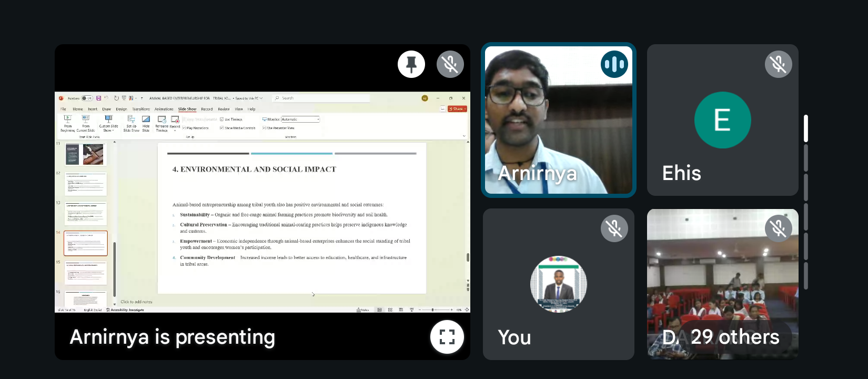Open the File menu tab
Screen dimensions: 868x379
click(63, 109)
